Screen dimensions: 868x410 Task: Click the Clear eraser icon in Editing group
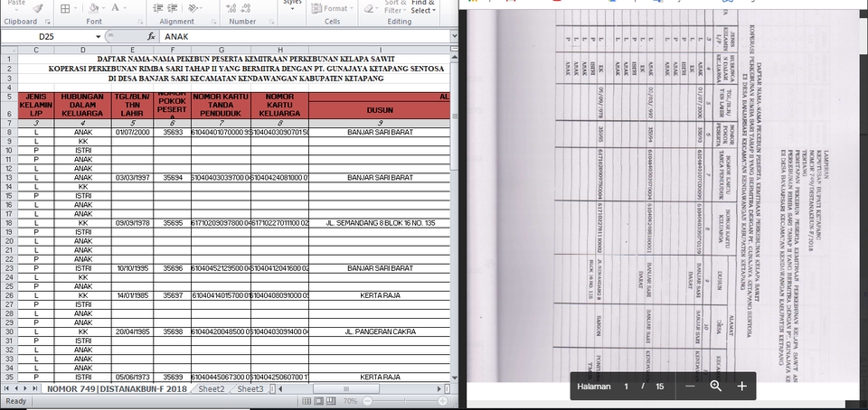pos(368,8)
